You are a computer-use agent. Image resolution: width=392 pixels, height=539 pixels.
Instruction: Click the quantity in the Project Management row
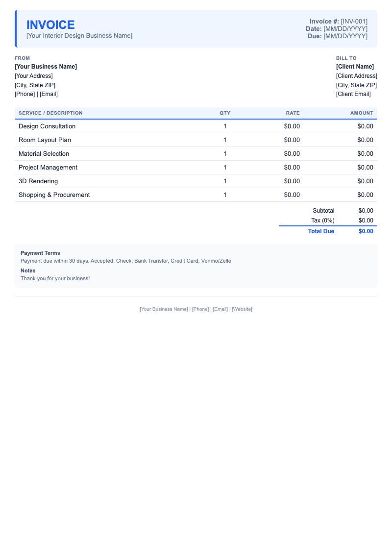pyautogui.click(x=225, y=168)
